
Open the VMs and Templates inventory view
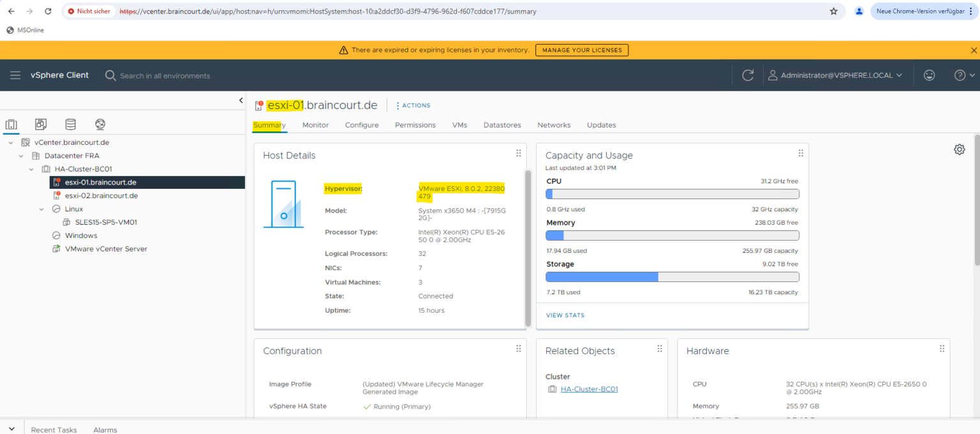[40, 124]
